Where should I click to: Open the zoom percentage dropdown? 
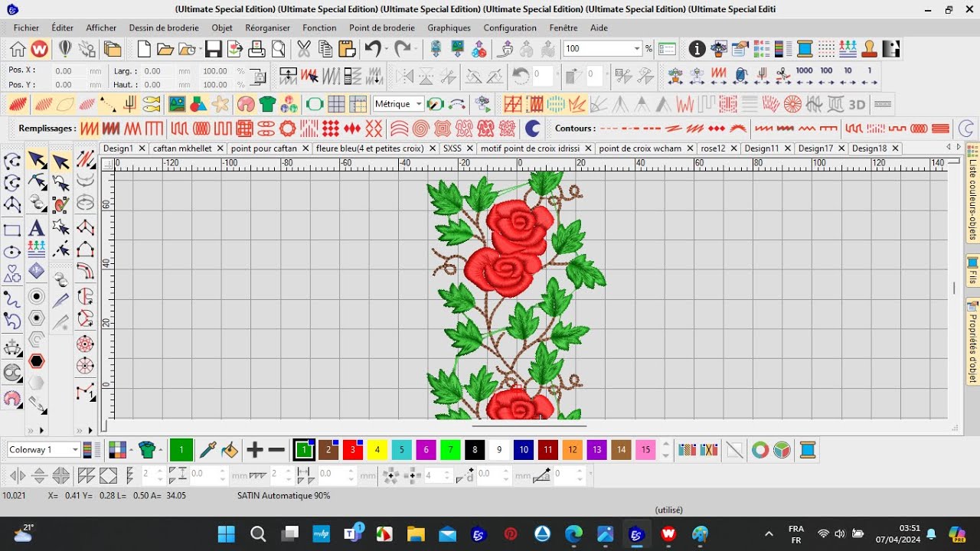click(x=636, y=49)
